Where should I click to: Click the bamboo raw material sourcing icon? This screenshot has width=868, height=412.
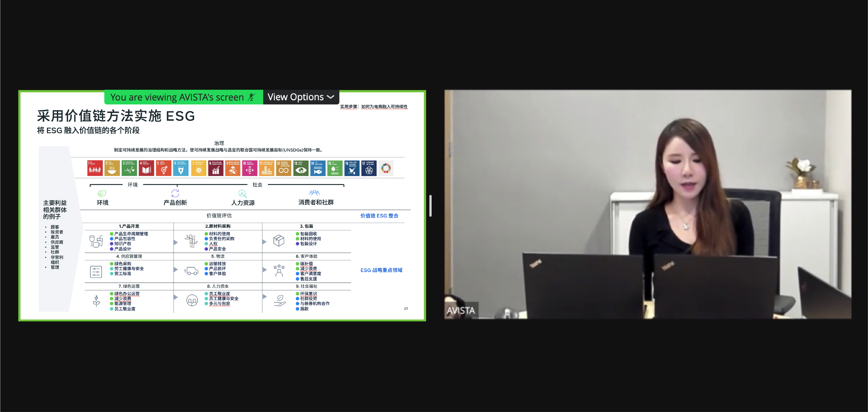(191, 241)
